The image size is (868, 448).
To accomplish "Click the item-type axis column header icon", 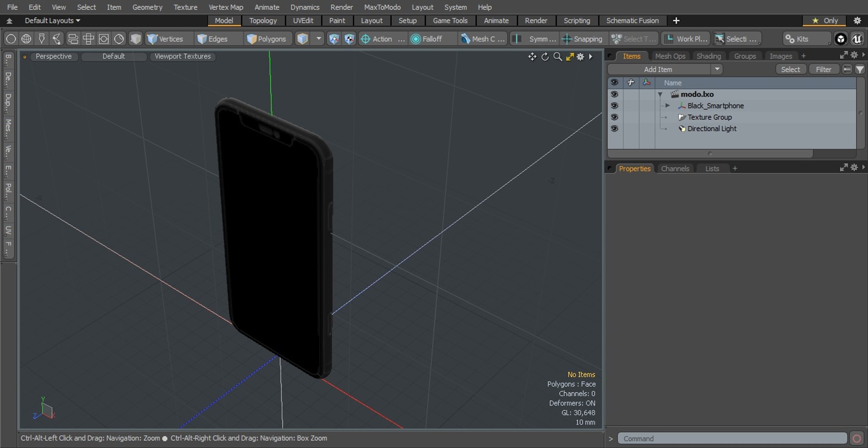I will point(646,82).
